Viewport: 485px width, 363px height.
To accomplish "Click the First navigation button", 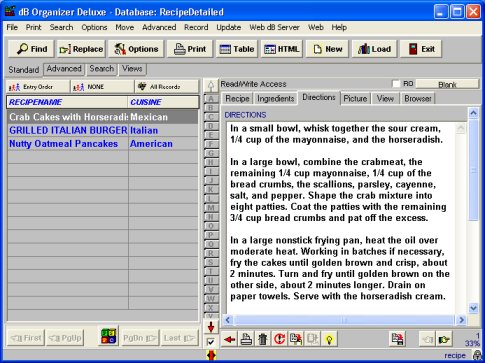I will [26, 338].
